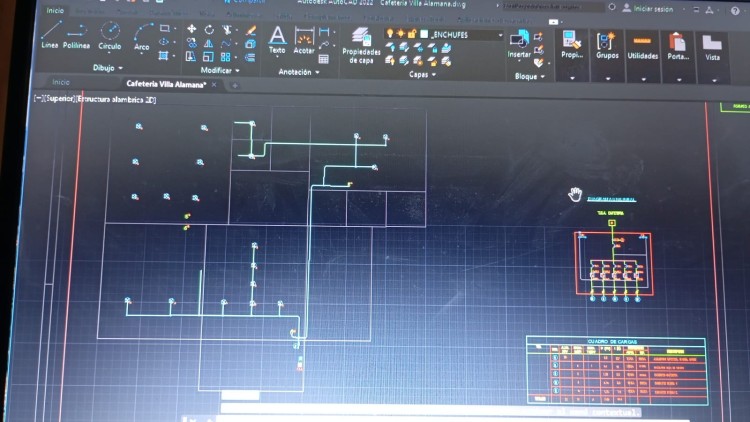
Task: Choose the Hatch tool in Dibujo
Action: (x=164, y=56)
